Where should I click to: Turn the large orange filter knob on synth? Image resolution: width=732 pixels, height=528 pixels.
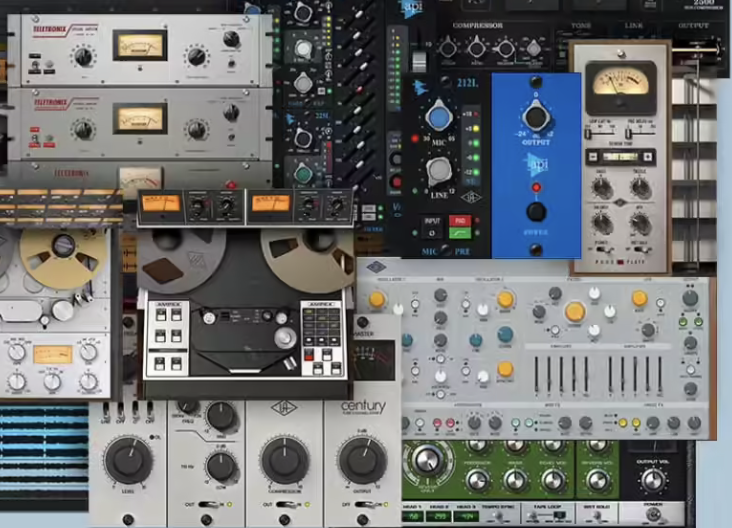click(575, 312)
